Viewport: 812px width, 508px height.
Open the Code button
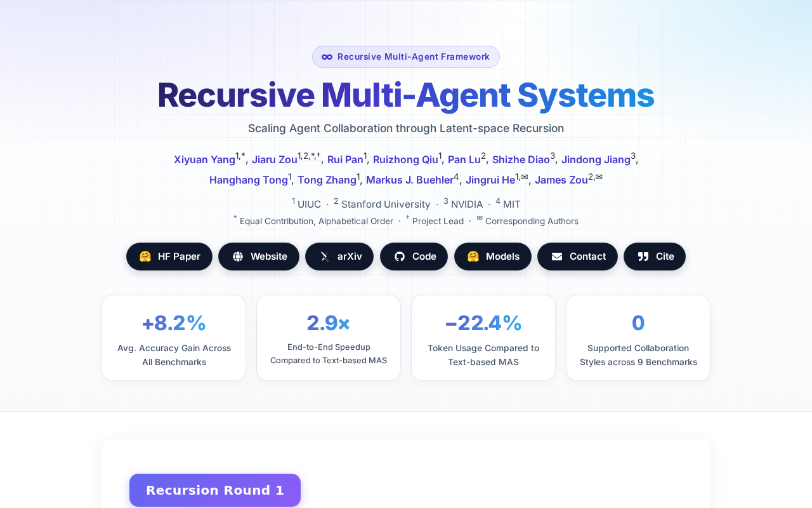(x=414, y=257)
